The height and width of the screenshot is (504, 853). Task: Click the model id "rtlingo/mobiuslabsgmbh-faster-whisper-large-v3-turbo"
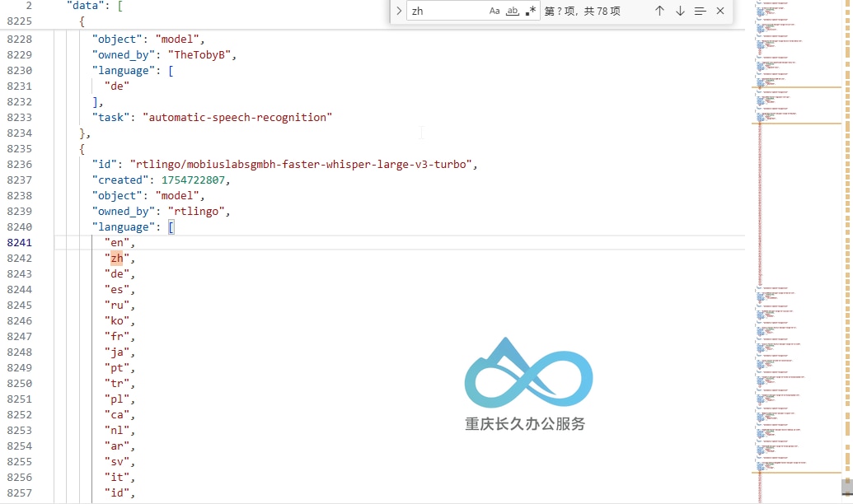coord(301,164)
